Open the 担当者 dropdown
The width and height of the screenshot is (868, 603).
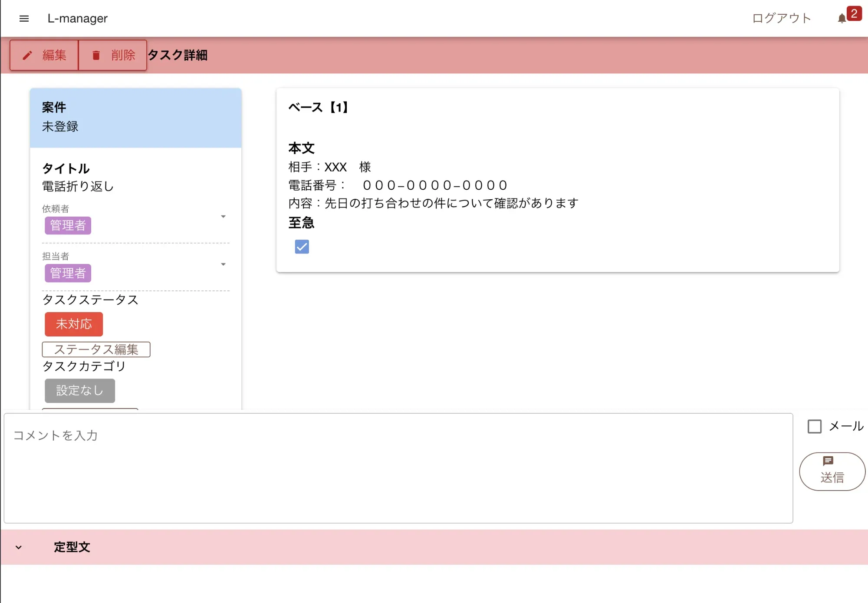click(223, 264)
